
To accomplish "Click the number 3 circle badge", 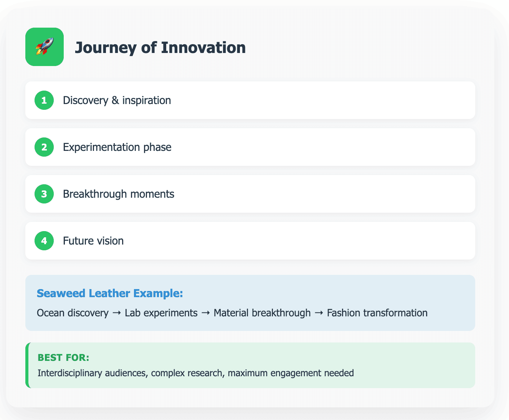I will 44,194.
